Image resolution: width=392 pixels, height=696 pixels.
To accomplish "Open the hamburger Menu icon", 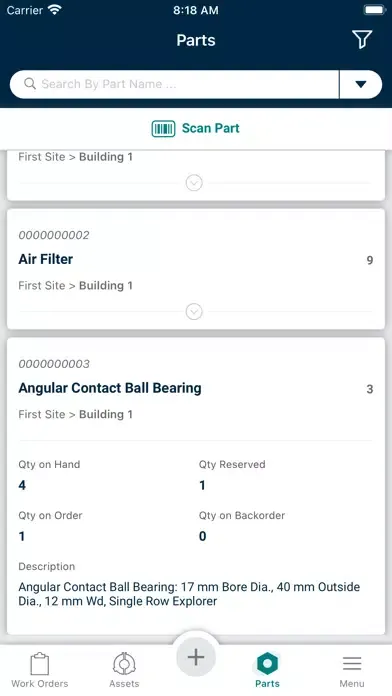I will [352, 664].
